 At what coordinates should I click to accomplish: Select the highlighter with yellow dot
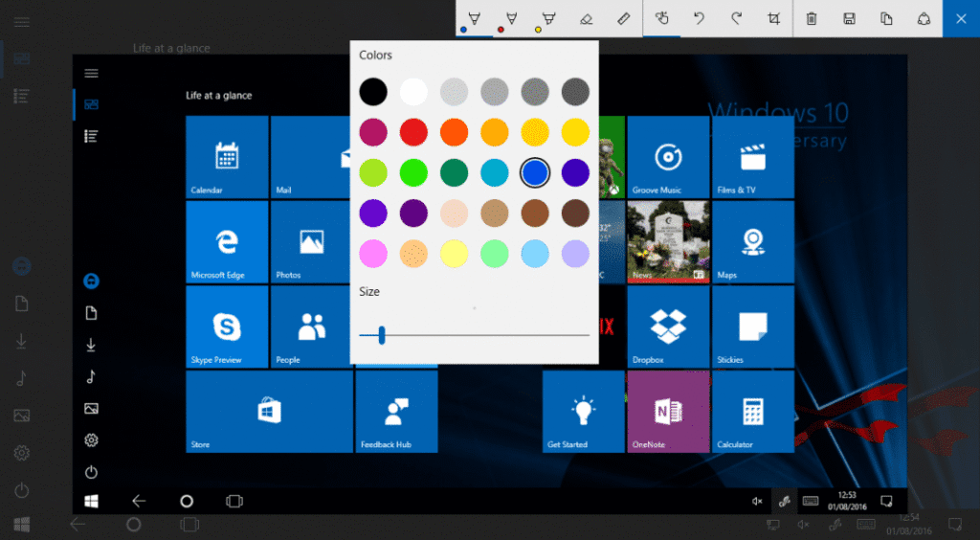click(x=548, y=19)
